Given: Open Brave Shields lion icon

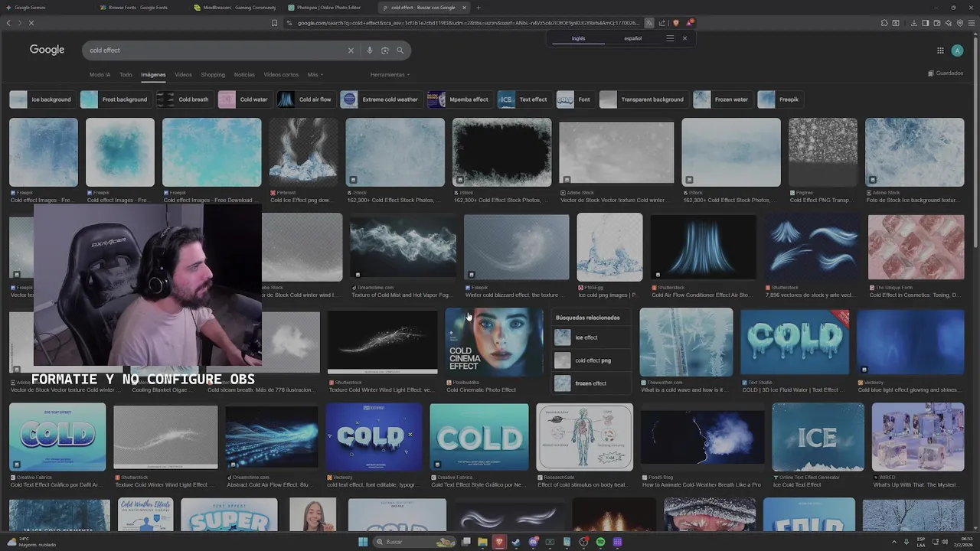Looking at the screenshot, I should 676,23.
